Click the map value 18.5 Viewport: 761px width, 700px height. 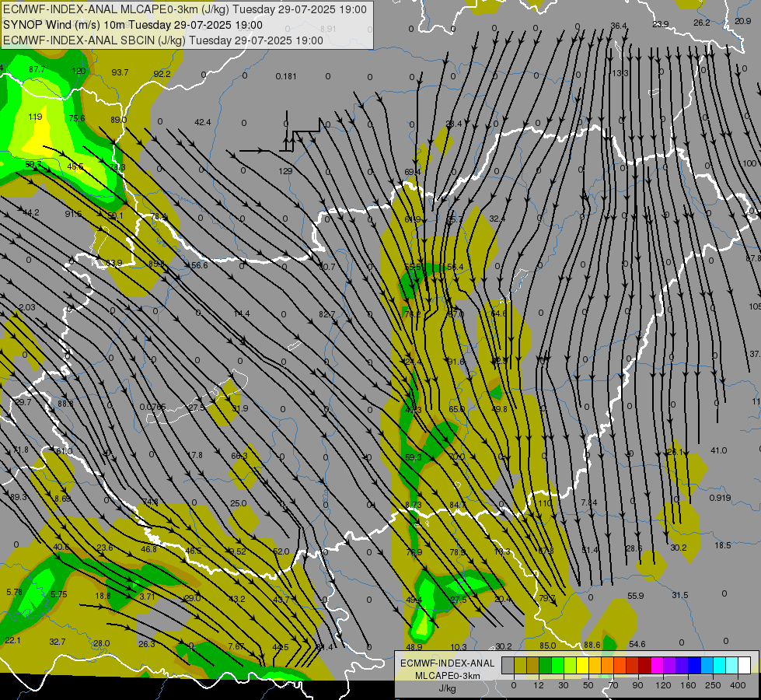pos(723,545)
